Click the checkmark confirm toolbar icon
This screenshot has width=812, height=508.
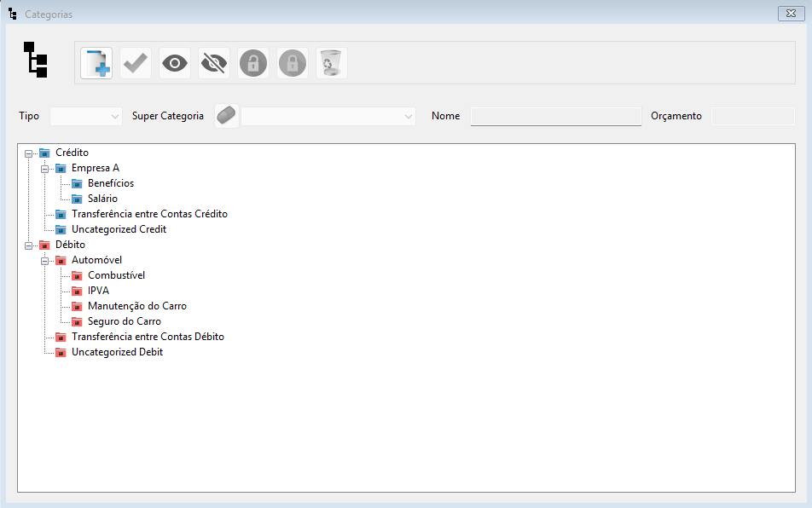(136, 63)
